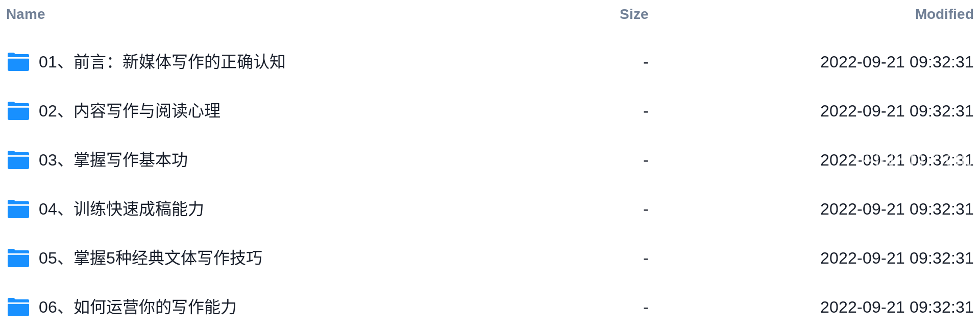Open the 03、掌握写作基本功 folder link

[x=113, y=160]
